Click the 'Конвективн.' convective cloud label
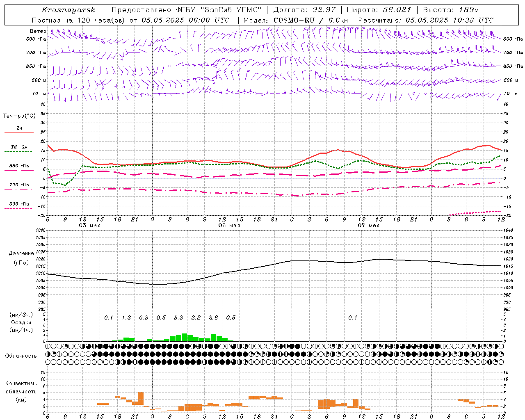Image resolution: width=525 pixels, height=420 pixels. click(21, 383)
